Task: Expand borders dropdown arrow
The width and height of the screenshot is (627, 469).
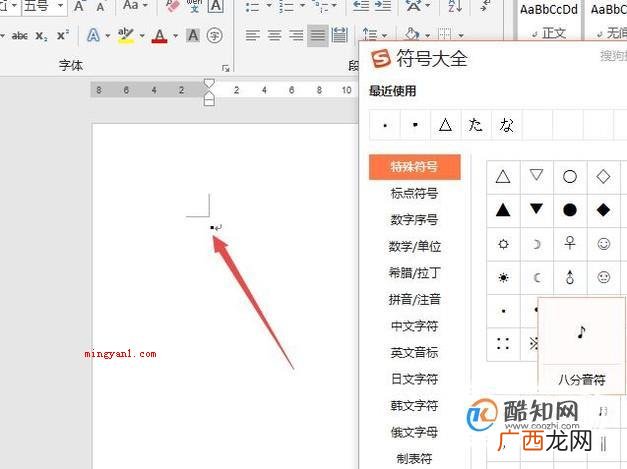Action: 461,36
